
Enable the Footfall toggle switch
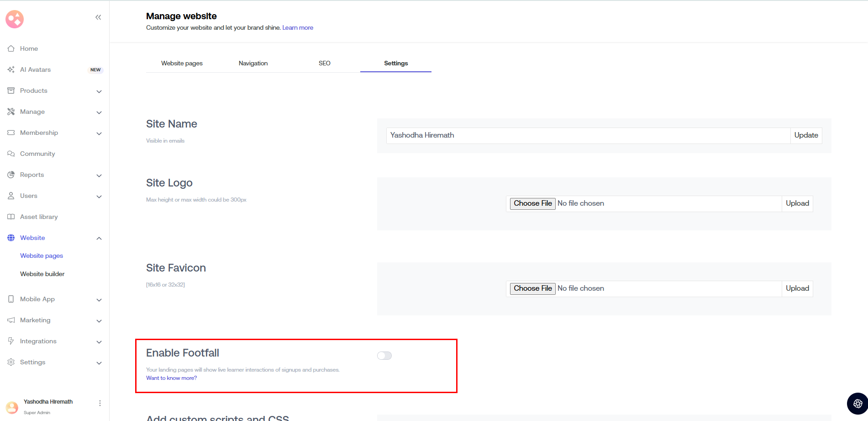[x=384, y=356]
